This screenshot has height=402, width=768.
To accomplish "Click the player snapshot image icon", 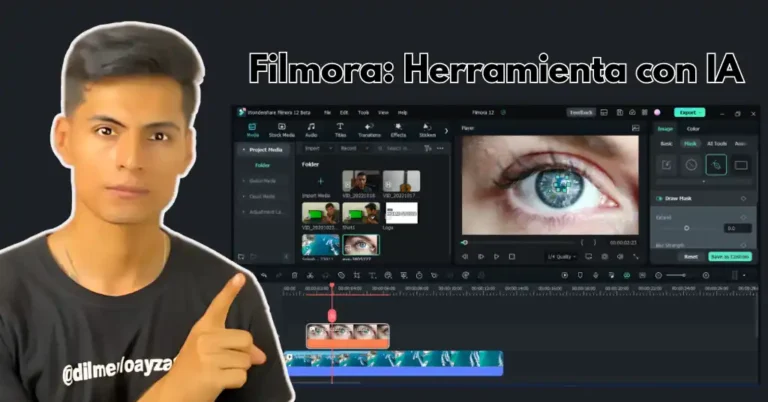I will click(635, 128).
